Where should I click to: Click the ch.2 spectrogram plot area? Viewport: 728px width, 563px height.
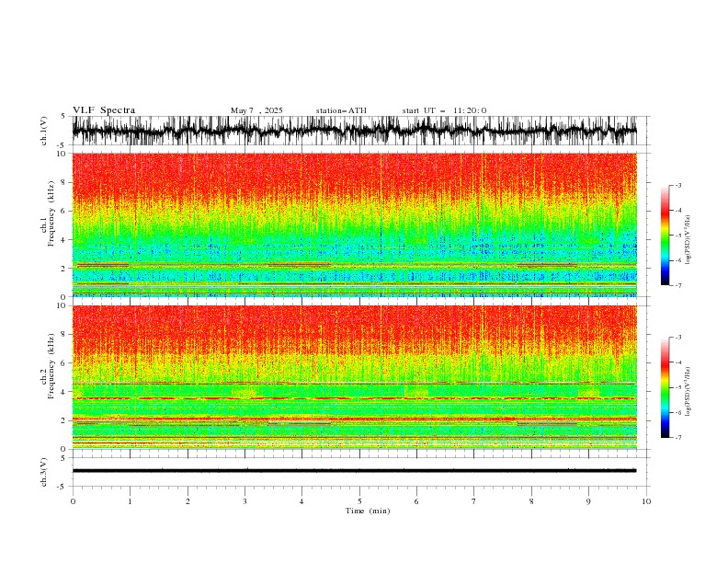pyautogui.click(x=354, y=377)
